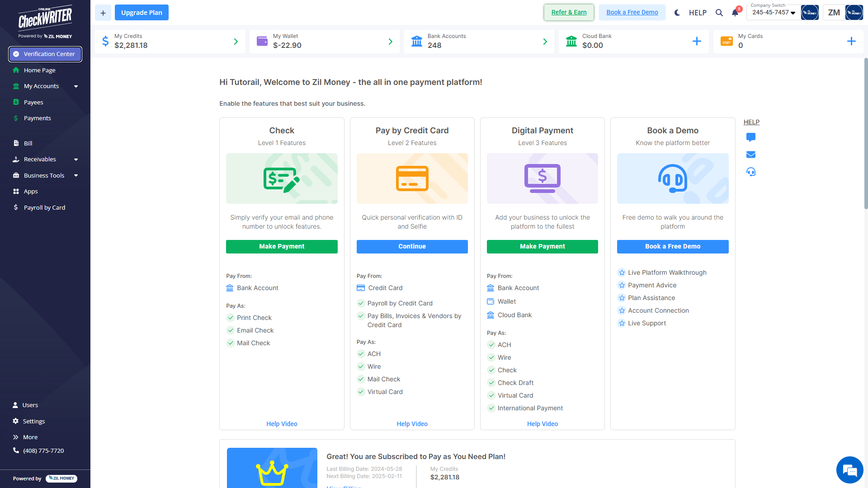Toggle dark mode with the moon icon
This screenshot has width=868, height=488.
click(677, 13)
